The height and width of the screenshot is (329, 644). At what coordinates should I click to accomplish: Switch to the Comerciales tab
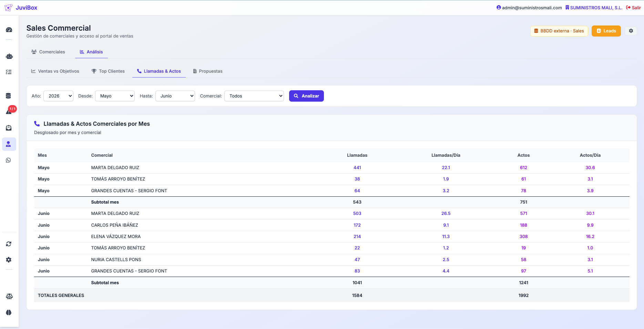[x=48, y=52]
